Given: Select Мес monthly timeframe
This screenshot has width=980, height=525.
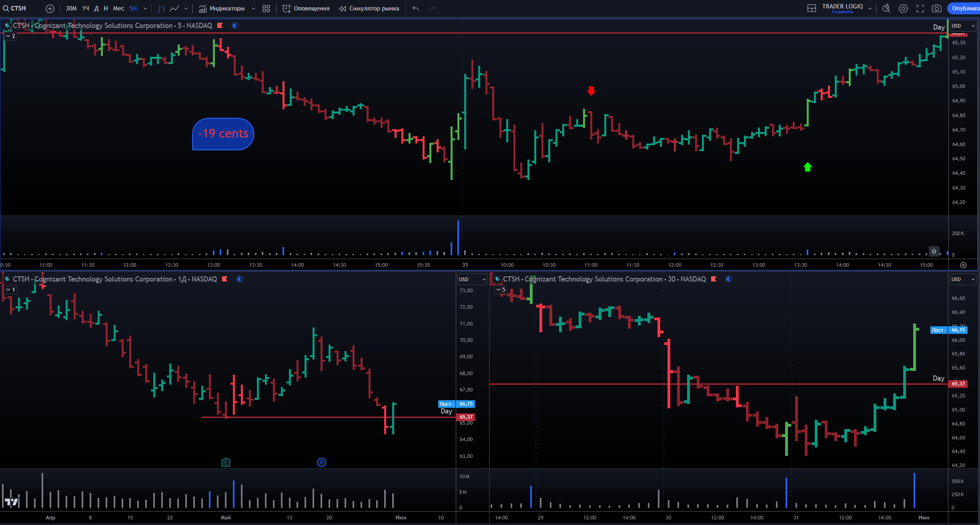Looking at the screenshot, I should (118, 8).
